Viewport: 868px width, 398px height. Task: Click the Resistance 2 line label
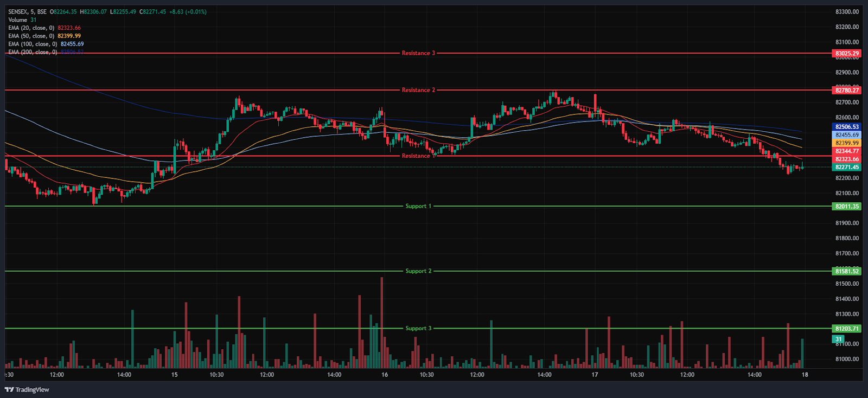point(418,90)
